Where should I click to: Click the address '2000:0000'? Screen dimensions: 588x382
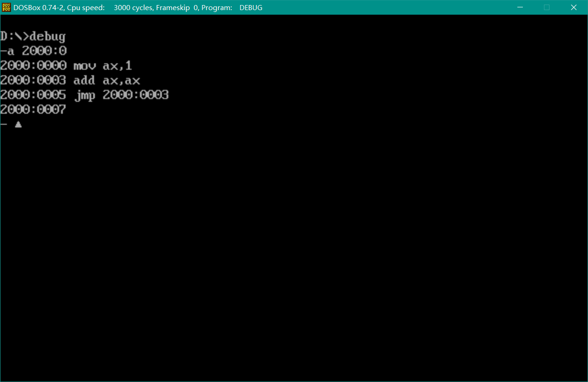[x=33, y=66]
